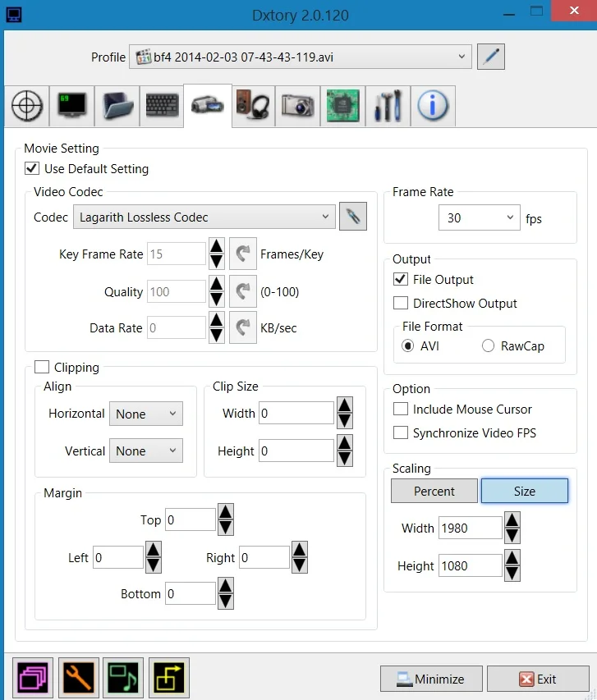The image size is (597, 700).
Task: Enable Synchronize Video FPS
Action: [401, 432]
